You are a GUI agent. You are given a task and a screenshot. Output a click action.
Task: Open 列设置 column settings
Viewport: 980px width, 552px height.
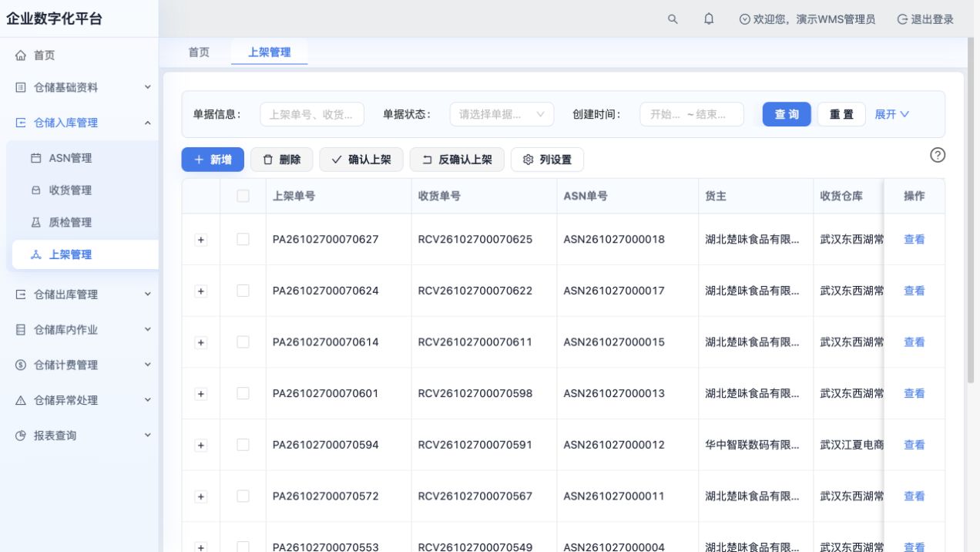coord(547,160)
